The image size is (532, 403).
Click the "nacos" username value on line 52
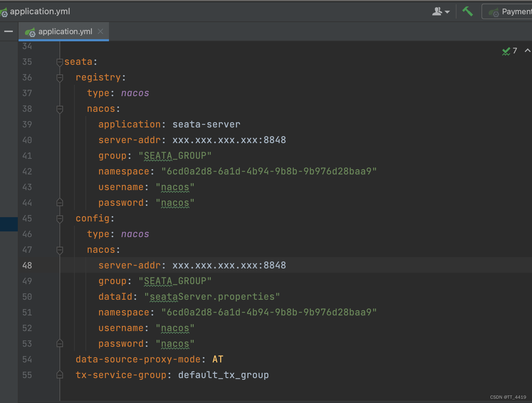point(175,328)
